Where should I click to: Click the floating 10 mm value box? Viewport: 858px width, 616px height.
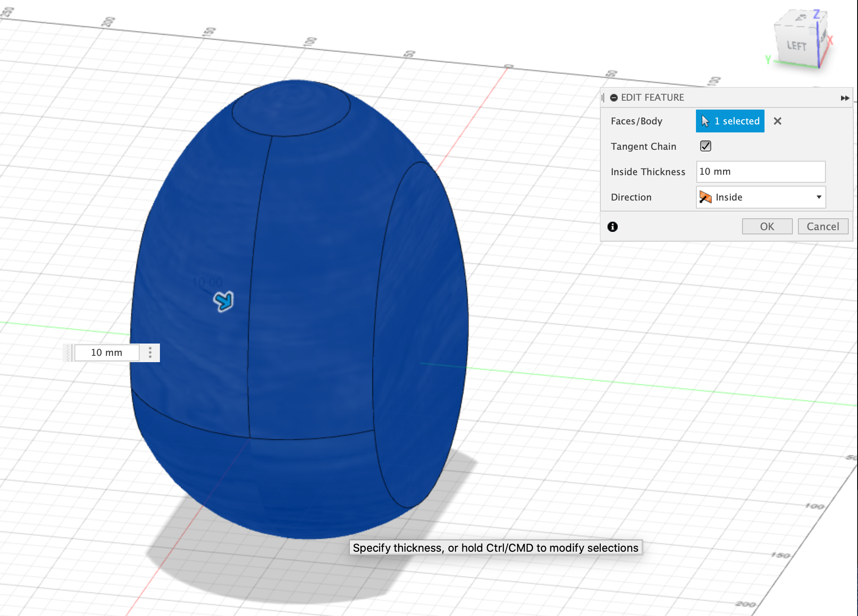107,352
